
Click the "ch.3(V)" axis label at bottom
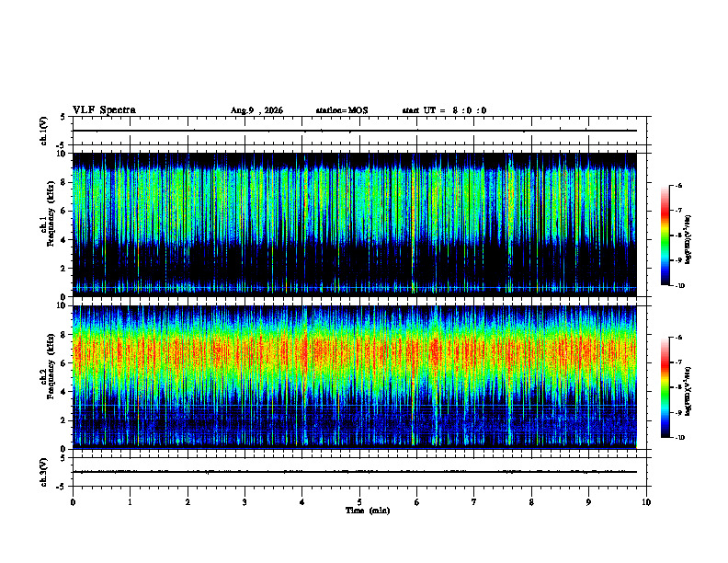coord(44,473)
